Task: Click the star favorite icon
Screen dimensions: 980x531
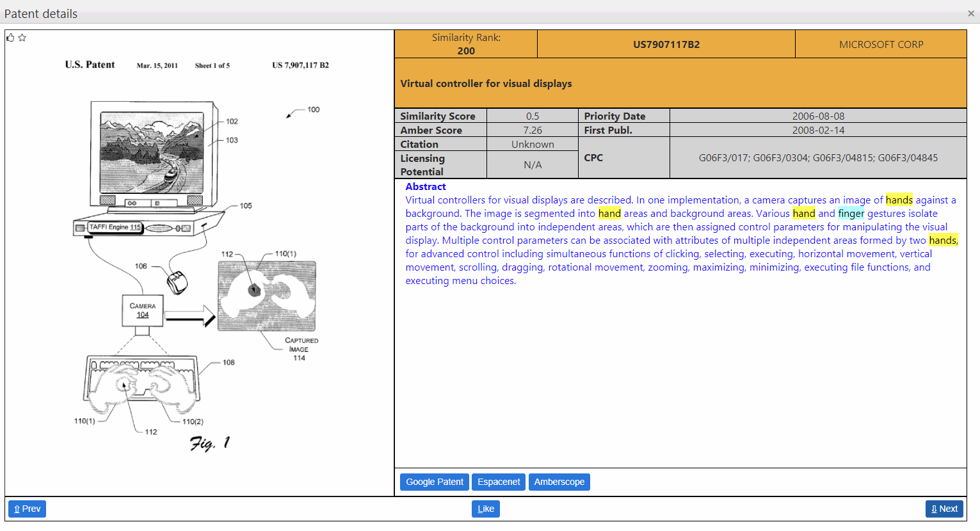Action: (22, 38)
